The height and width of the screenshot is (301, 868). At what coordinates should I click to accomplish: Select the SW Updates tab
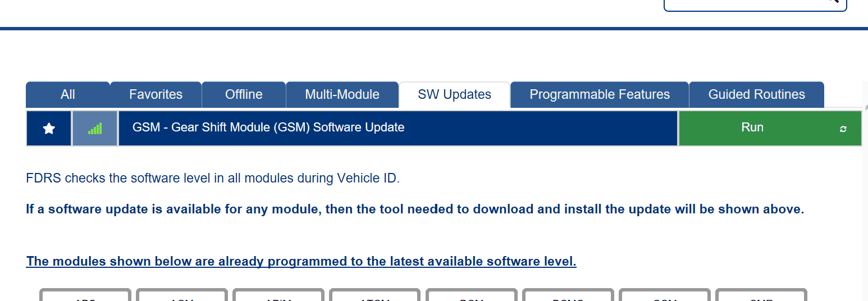coord(454,94)
